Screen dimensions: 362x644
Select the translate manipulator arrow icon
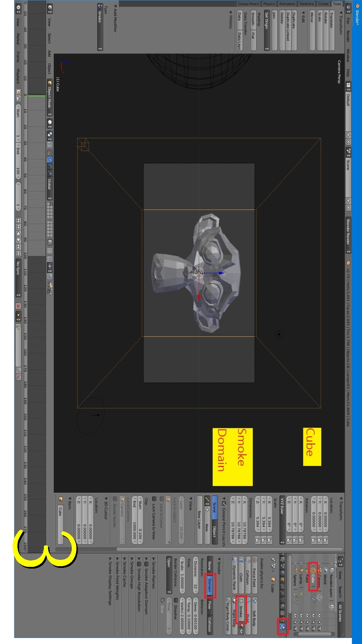pos(50,159)
